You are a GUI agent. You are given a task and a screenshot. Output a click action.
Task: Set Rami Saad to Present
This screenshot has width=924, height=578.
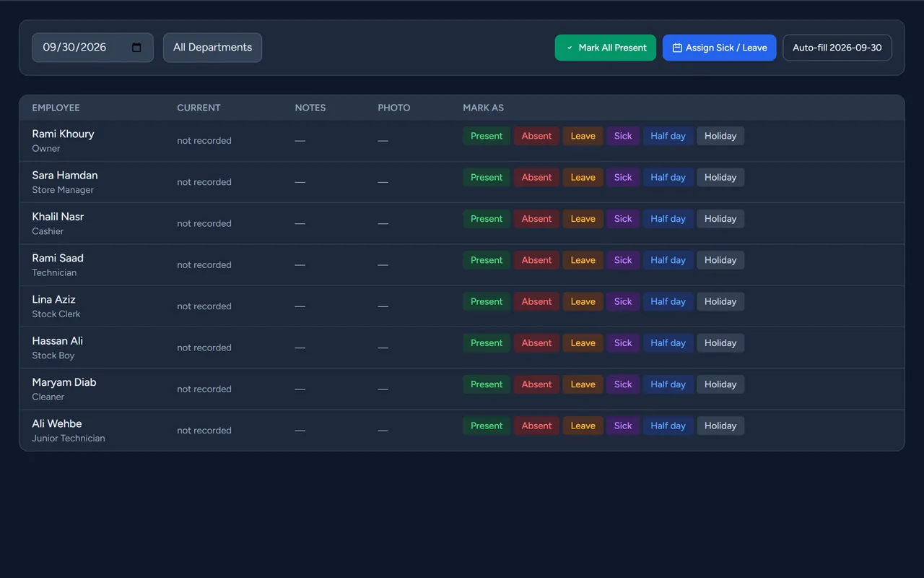point(487,260)
